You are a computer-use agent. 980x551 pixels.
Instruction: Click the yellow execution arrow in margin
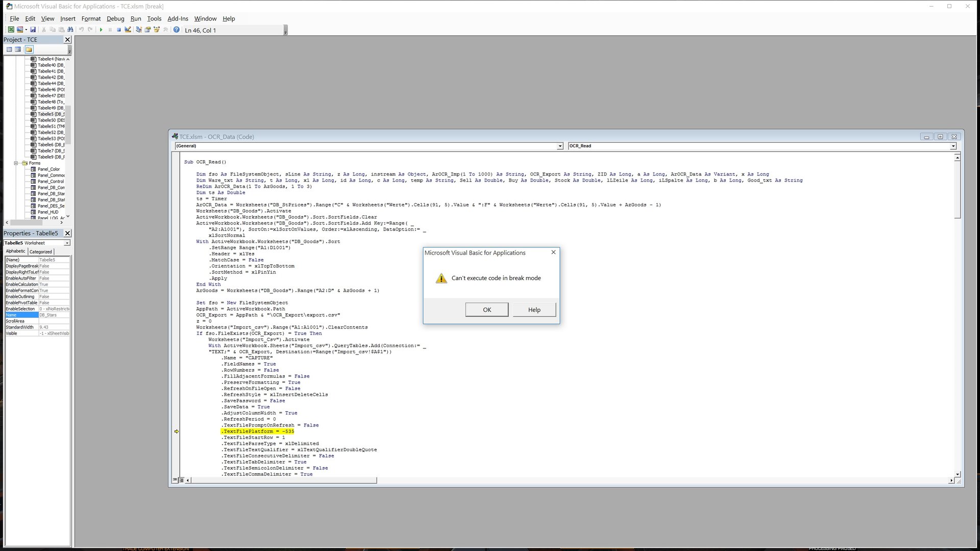click(177, 431)
